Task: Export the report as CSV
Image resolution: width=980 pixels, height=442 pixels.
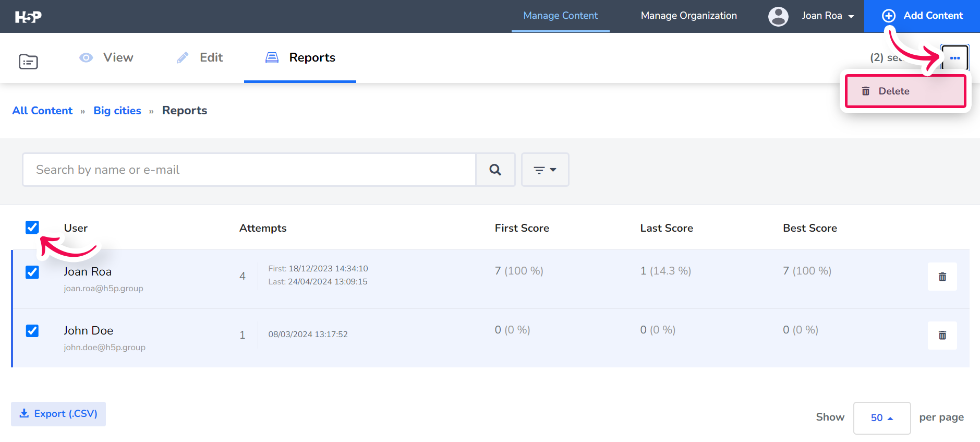Action: point(58,414)
